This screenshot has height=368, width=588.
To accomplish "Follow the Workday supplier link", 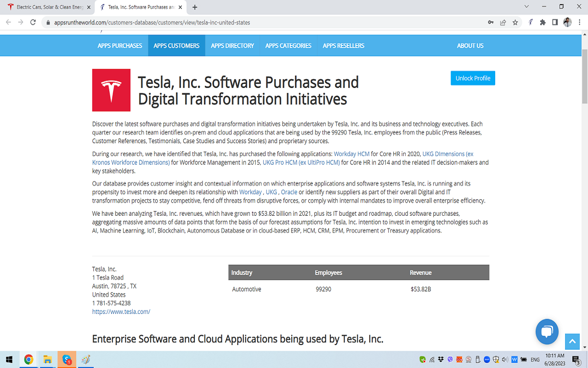I will [250, 192].
